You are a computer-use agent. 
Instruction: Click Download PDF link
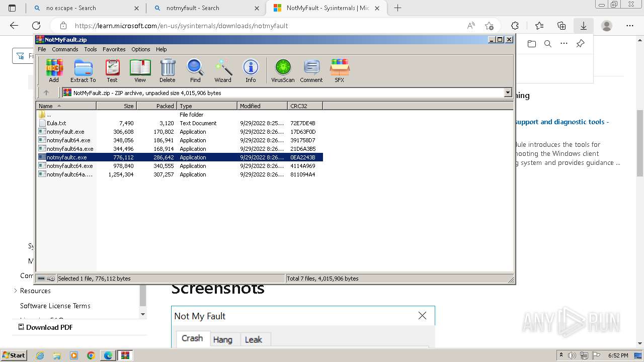[45, 327]
